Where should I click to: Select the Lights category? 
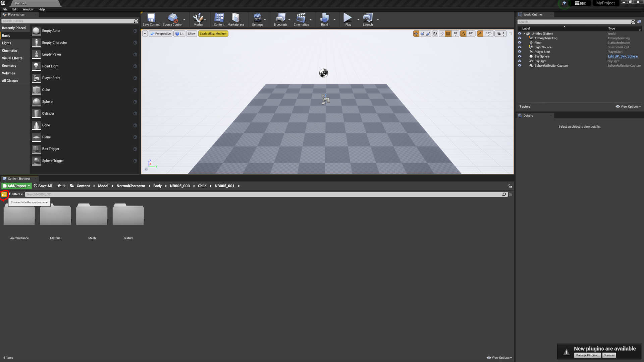(x=15, y=43)
